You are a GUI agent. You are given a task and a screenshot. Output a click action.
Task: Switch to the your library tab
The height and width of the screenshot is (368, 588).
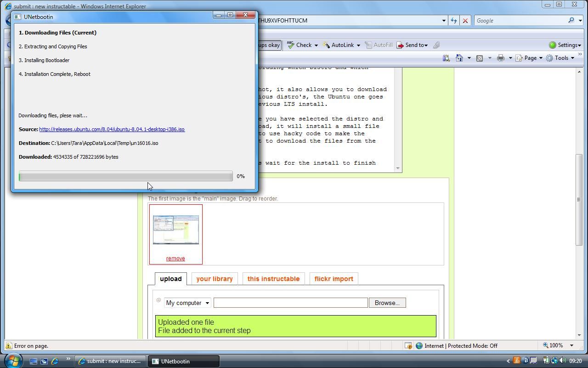[214, 279]
